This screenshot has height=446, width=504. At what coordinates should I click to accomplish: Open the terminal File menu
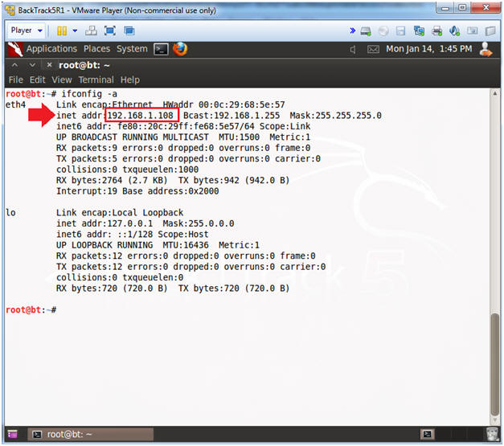pyautogui.click(x=16, y=80)
